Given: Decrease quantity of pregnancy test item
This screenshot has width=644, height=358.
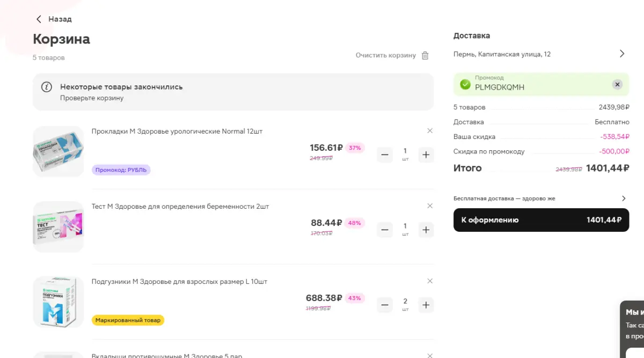Looking at the screenshot, I should [x=385, y=230].
